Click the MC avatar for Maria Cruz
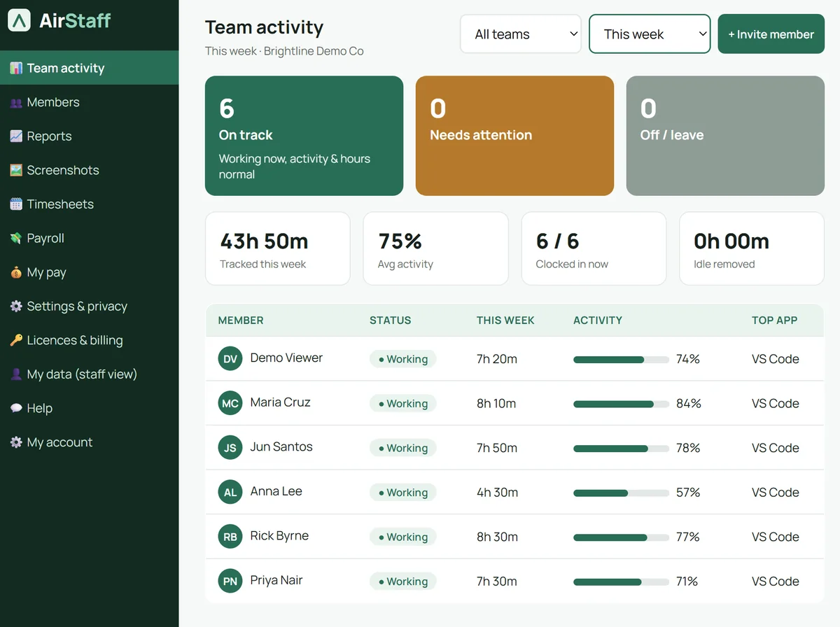Viewport: 840px width, 627px height. (x=230, y=403)
